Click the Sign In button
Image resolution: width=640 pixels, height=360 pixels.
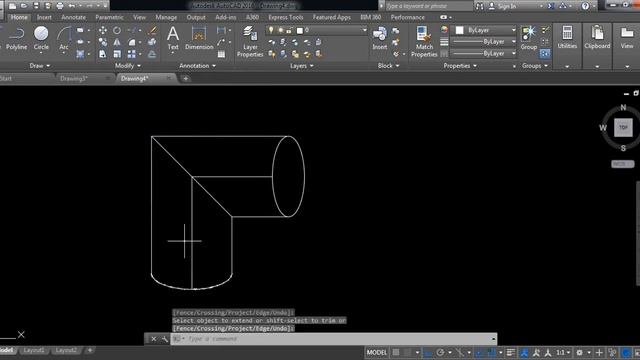(502, 6)
